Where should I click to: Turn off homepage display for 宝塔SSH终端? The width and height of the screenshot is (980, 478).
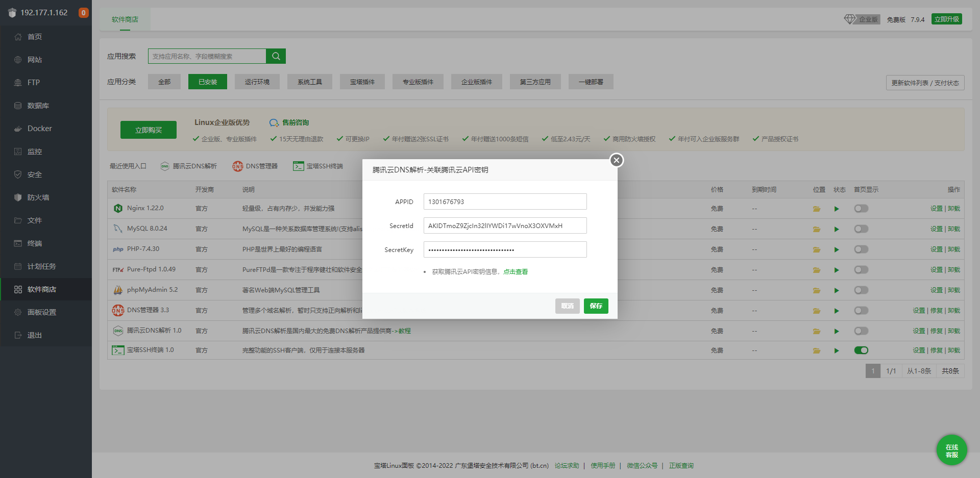point(861,350)
